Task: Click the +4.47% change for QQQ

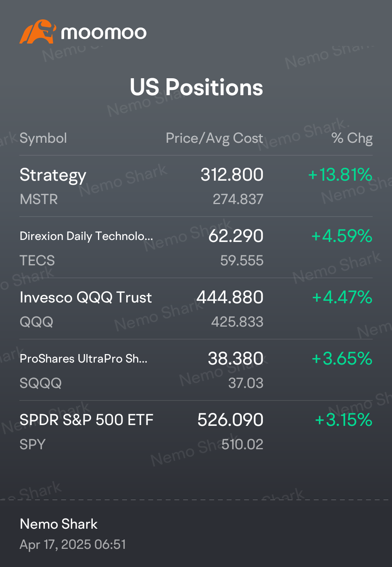Action: [342, 298]
